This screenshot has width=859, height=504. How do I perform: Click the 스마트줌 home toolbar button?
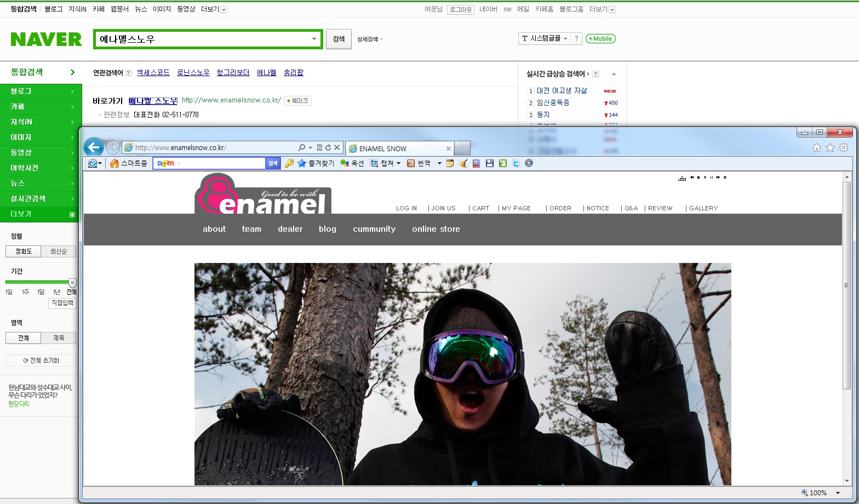click(x=128, y=163)
